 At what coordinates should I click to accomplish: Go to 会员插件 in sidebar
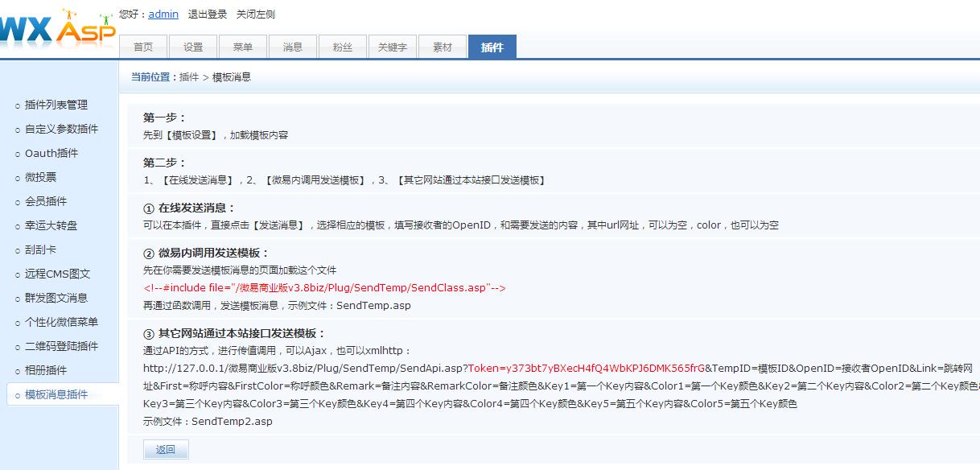pyautogui.click(x=46, y=201)
